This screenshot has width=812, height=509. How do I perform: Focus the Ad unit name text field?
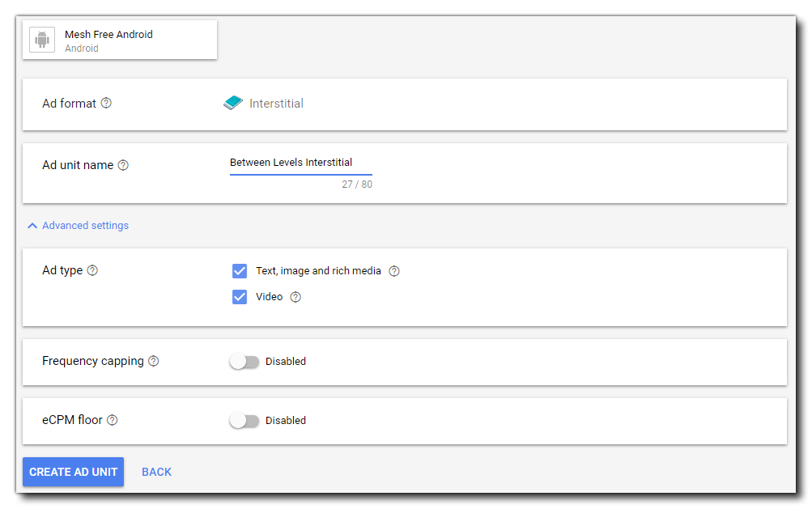coord(300,163)
